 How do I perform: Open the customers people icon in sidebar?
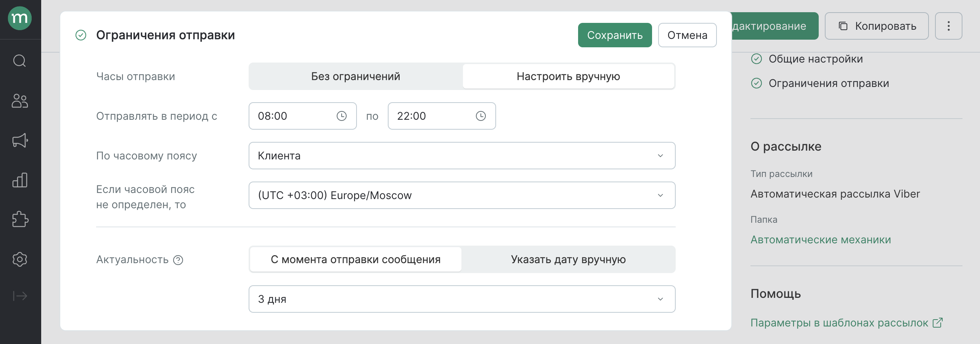20,101
